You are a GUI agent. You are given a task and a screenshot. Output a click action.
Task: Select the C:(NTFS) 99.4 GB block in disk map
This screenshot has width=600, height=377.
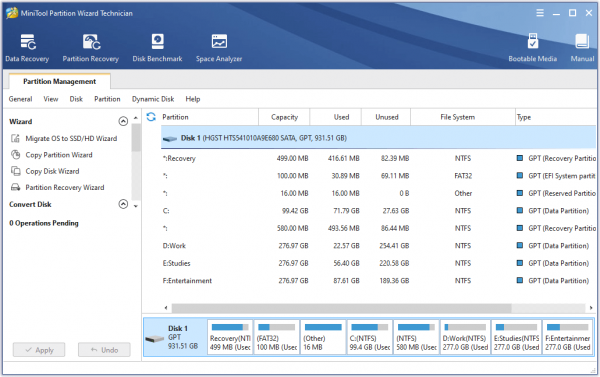click(x=370, y=337)
